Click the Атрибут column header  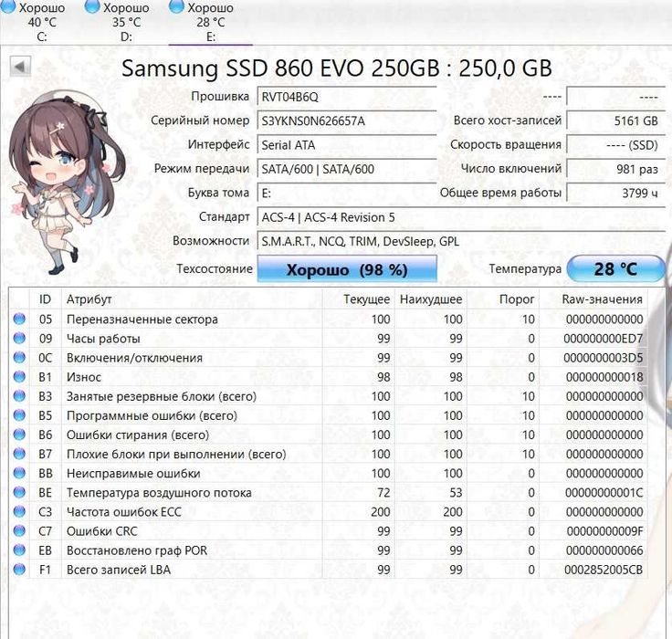point(192,299)
